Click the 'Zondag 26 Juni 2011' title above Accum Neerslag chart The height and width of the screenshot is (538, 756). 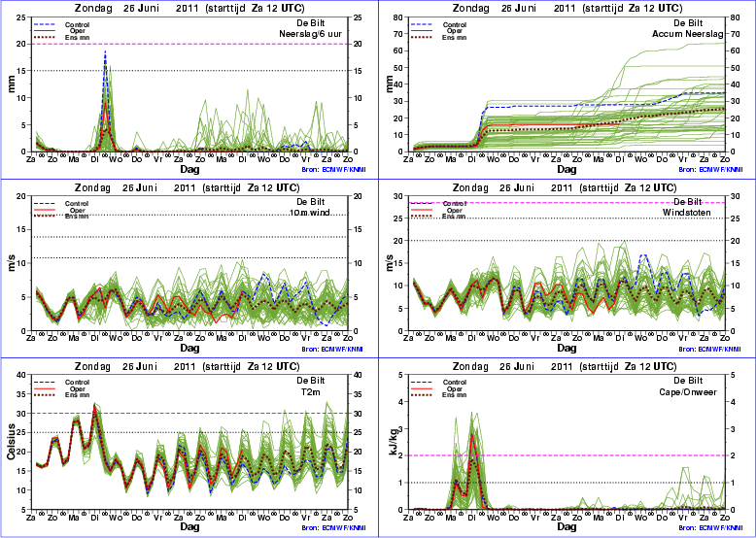click(513, 8)
